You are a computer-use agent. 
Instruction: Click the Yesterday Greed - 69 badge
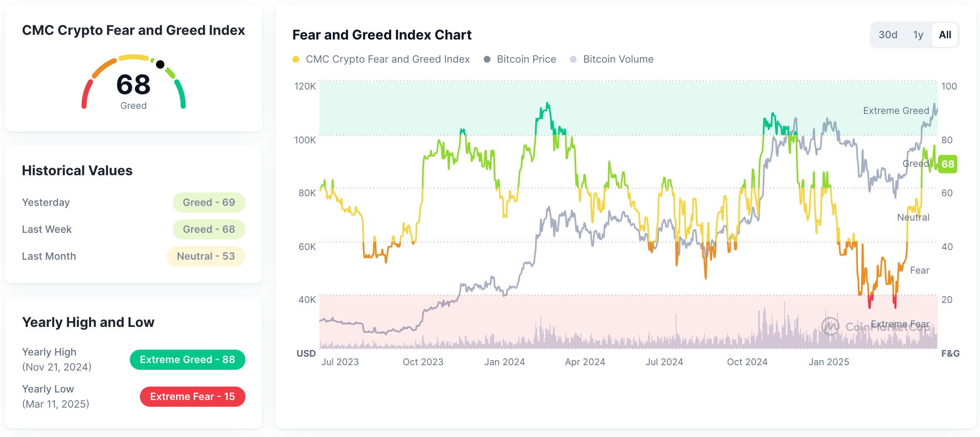click(x=209, y=203)
